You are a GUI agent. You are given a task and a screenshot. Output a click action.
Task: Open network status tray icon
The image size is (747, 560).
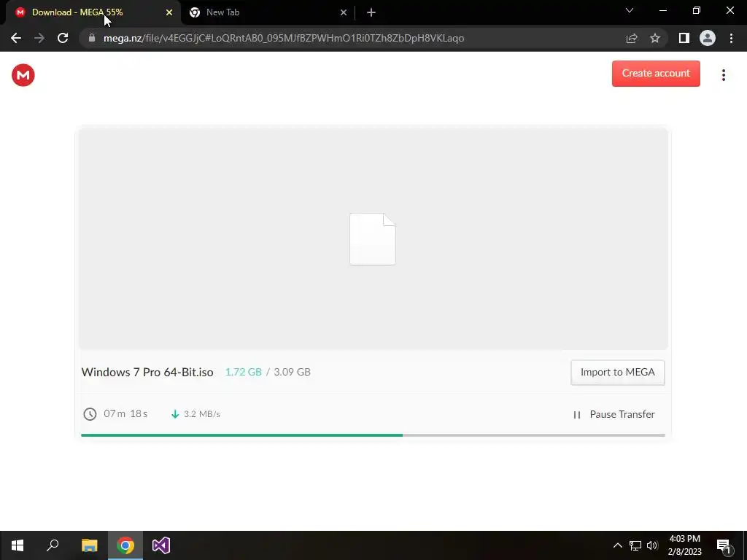pos(635,545)
